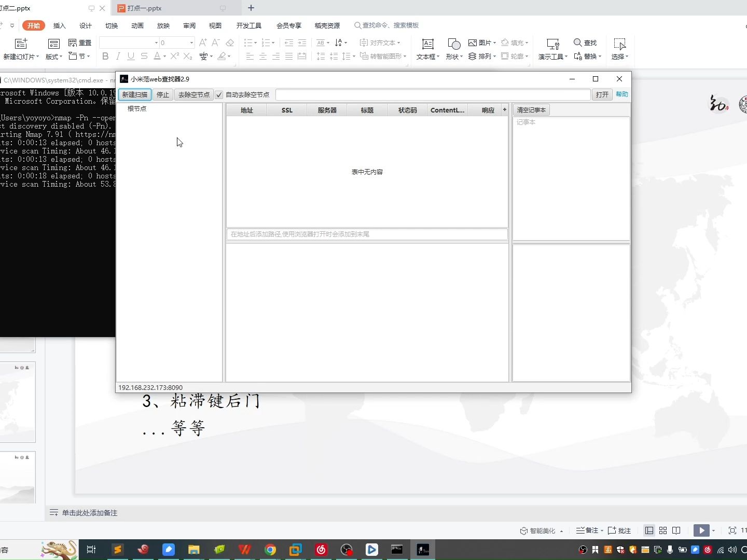Toggle italic formatting
Viewport: 747px width, 560px height.
(x=118, y=56)
